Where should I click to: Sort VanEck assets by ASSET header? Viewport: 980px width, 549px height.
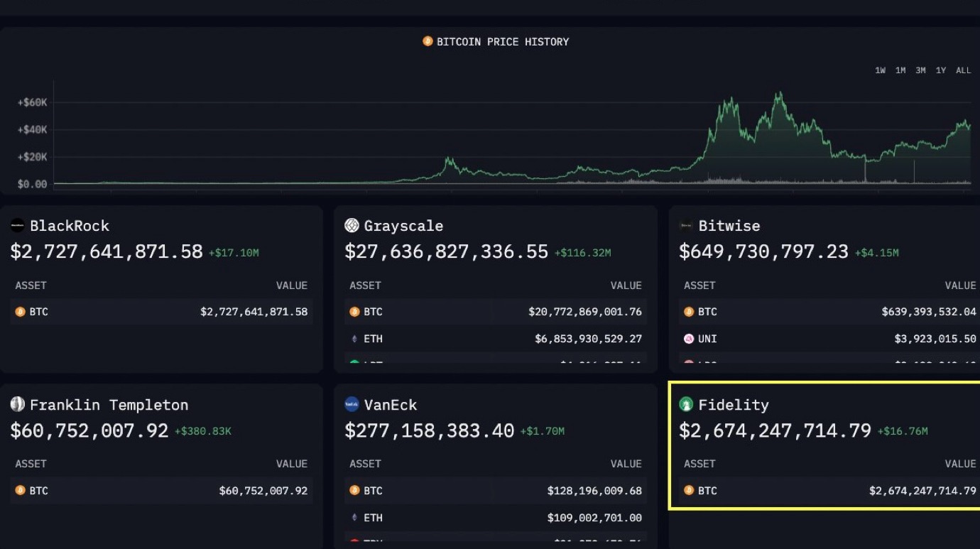coord(365,464)
